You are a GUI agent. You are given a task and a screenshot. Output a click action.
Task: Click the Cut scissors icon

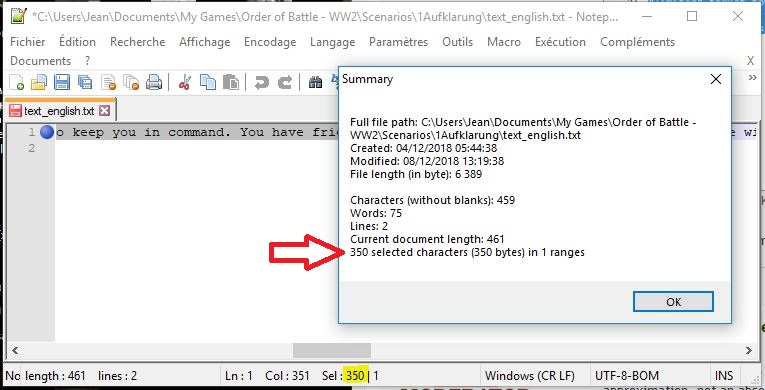click(x=184, y=82)
